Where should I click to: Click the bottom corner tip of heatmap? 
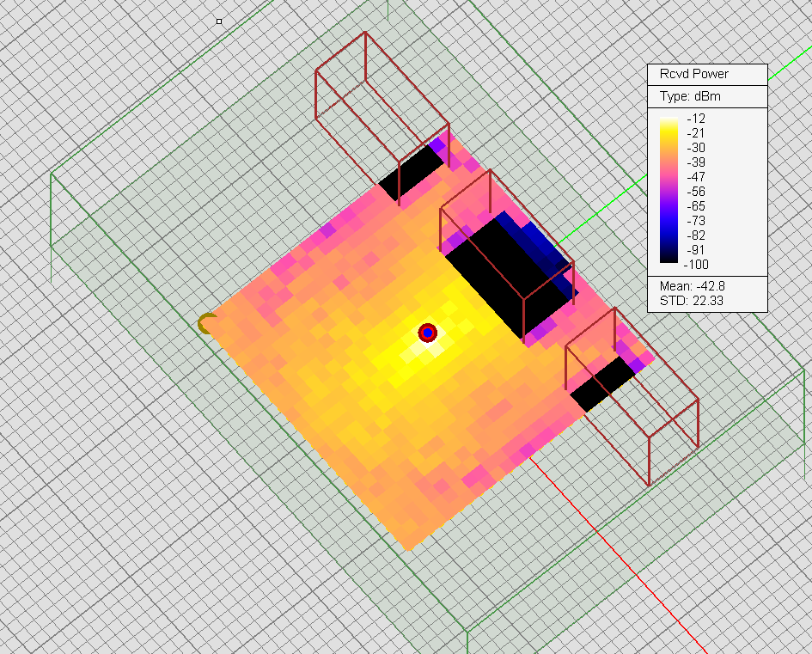(x=409, y=548)
